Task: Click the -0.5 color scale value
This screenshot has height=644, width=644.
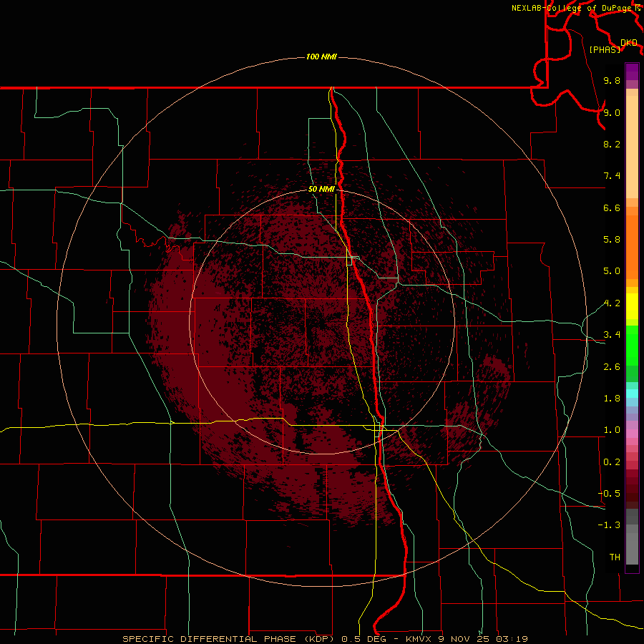Action: (x=609, y=494)
